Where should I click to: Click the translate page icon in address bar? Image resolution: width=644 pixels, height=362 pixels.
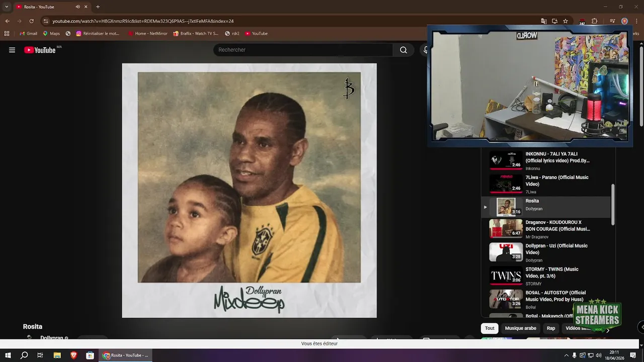point(544,21)
